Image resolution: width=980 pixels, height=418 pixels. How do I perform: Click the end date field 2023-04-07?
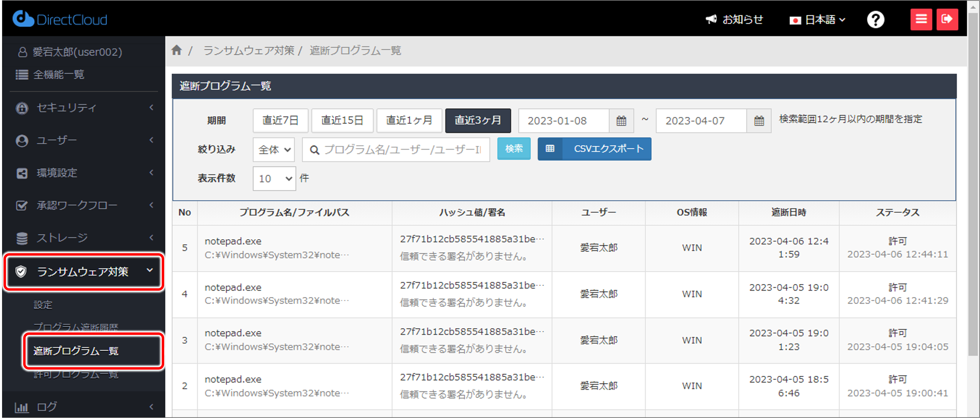coord(701,121)
